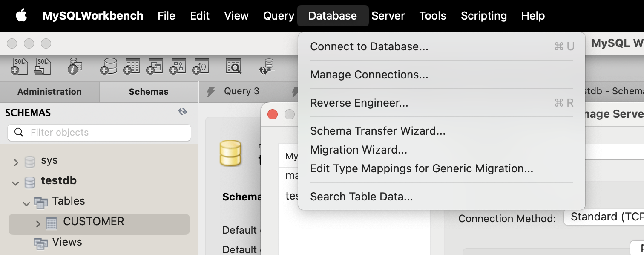The image size is (644, 255).
Task: Click the testdb database icon
Action: coord(30,182)
